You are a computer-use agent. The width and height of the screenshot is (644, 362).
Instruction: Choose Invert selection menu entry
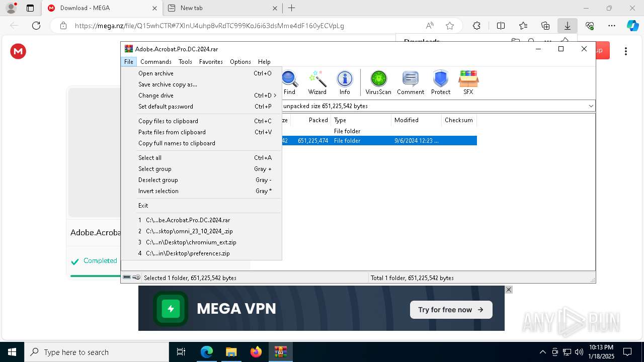(x=201, y=191)
